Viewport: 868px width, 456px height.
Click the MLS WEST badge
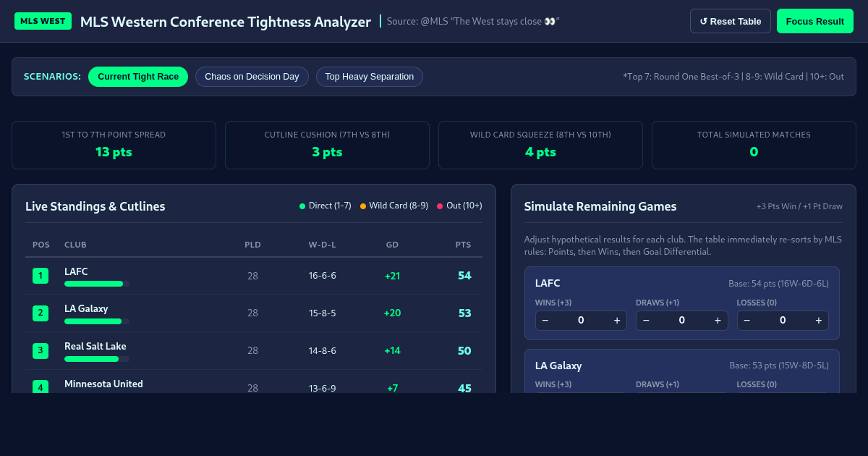43,21
